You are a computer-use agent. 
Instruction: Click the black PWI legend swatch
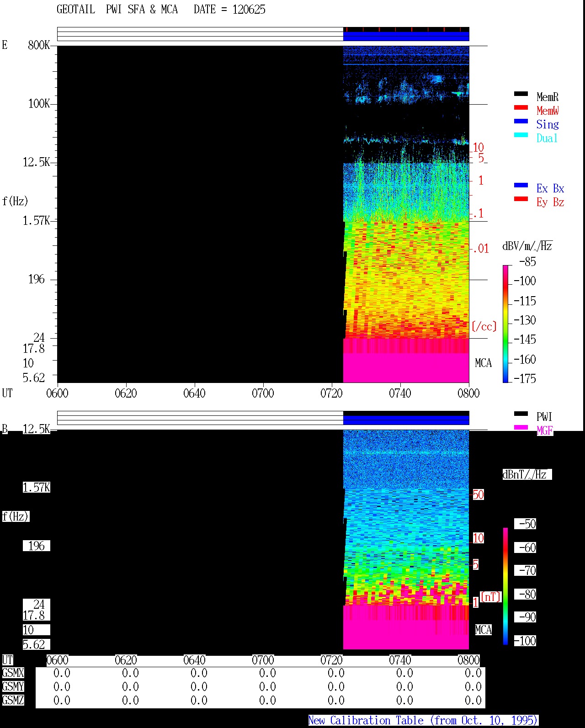[521, 414]
